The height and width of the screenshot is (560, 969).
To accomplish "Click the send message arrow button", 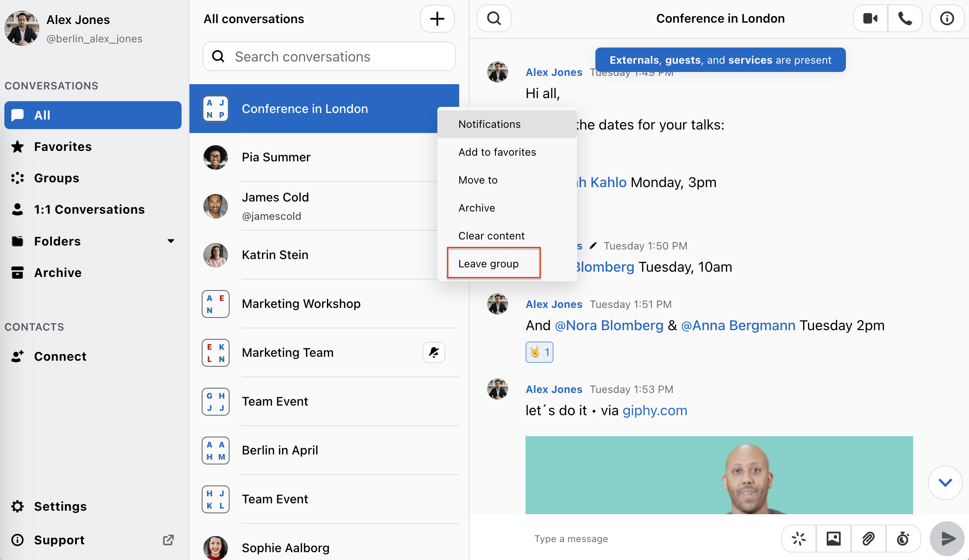I will pos(947,539).
